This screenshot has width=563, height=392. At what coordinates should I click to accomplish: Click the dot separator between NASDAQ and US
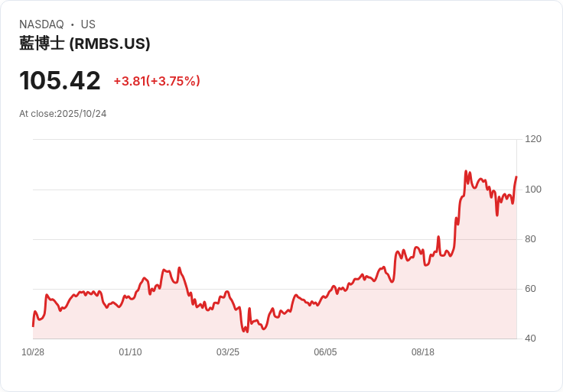click(72, 24)
